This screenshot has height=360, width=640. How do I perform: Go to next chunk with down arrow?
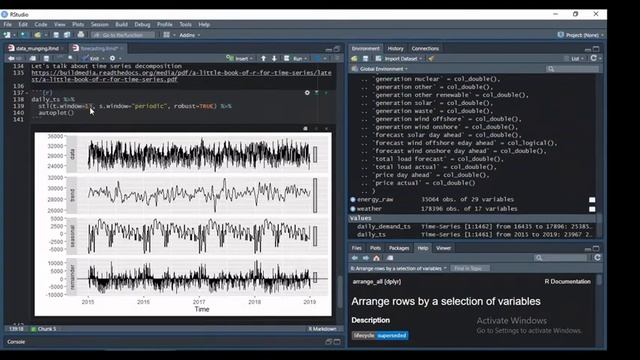[x=274, y=59]
